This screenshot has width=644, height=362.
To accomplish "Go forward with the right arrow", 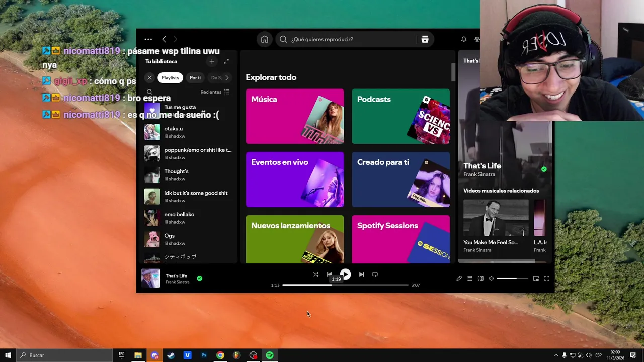I will tap(175, 39).
